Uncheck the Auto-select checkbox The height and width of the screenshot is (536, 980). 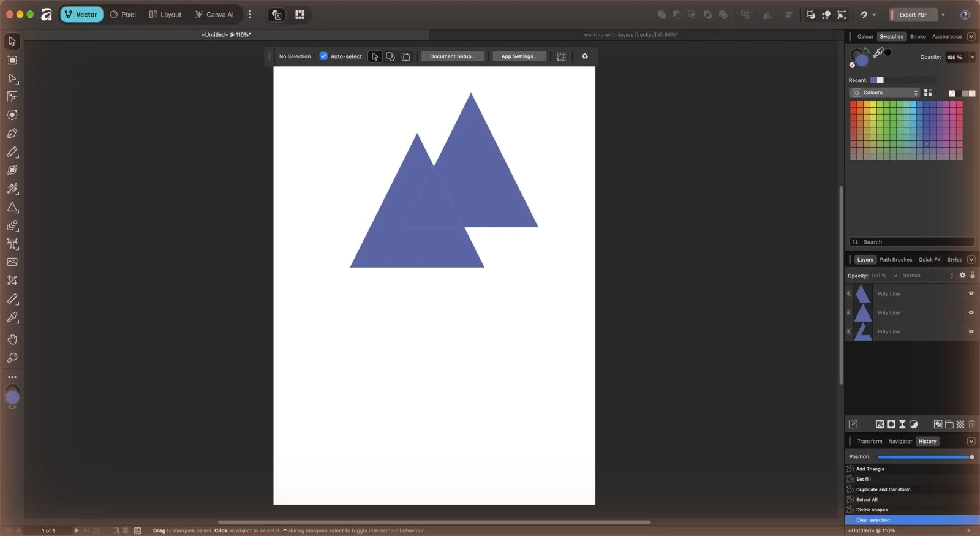tap(323, 56)
